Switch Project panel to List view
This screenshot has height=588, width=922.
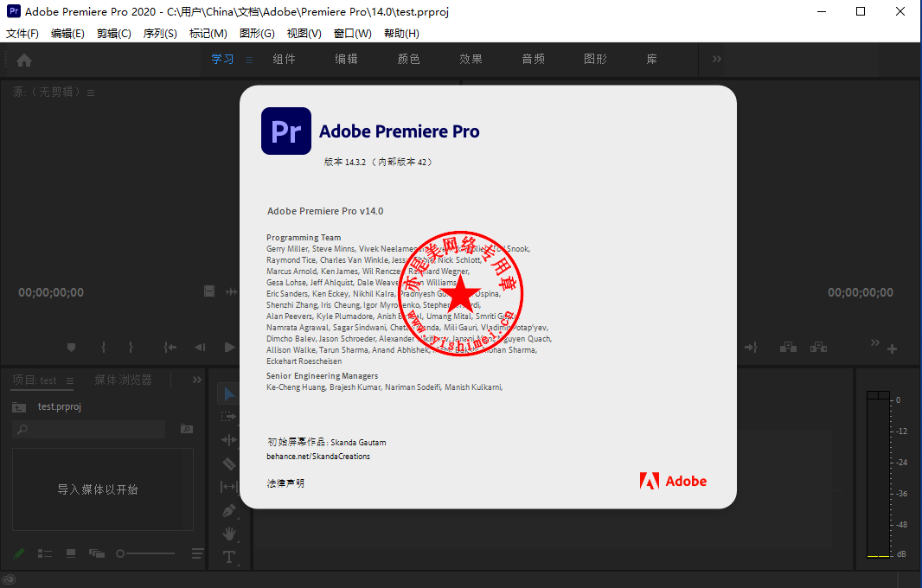point(45,553)
